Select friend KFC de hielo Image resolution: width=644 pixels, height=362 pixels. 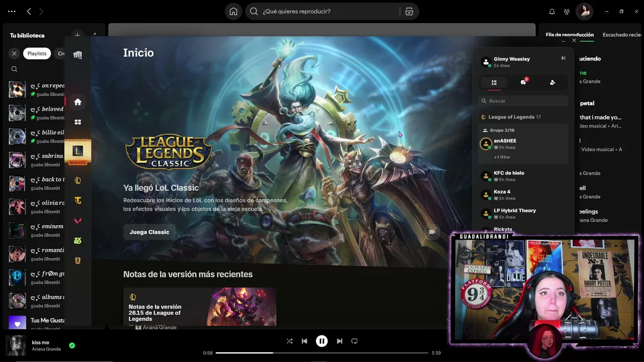click(523, 176)
